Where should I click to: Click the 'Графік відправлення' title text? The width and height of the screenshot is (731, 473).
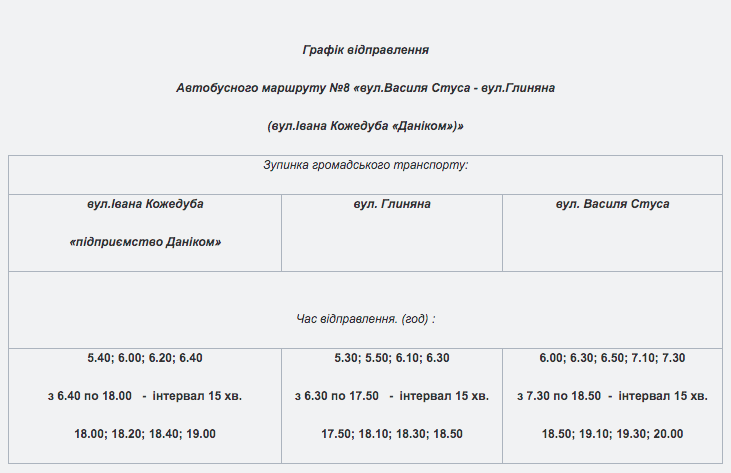366,50
